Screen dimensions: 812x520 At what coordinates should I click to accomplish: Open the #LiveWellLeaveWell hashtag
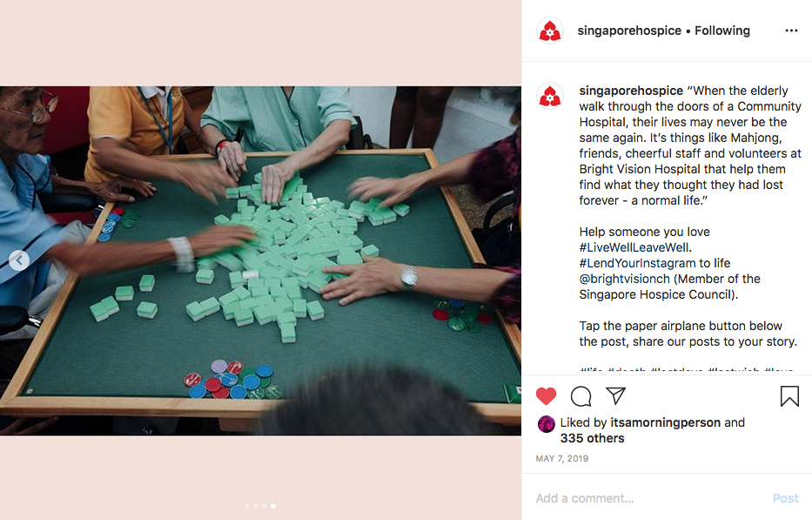coord(635,247)
